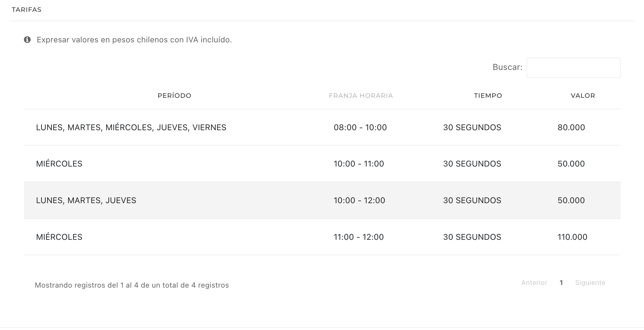Click the 80.000 value cell

point(571,127)
